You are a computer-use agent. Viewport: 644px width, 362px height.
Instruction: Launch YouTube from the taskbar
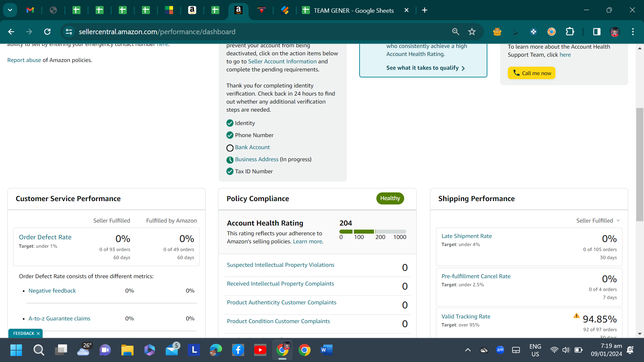[x=260, y=350]
